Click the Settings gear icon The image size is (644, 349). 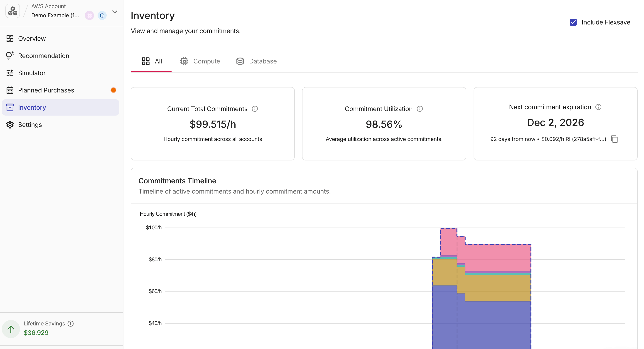pyautogui.click(x=10, y=125)
